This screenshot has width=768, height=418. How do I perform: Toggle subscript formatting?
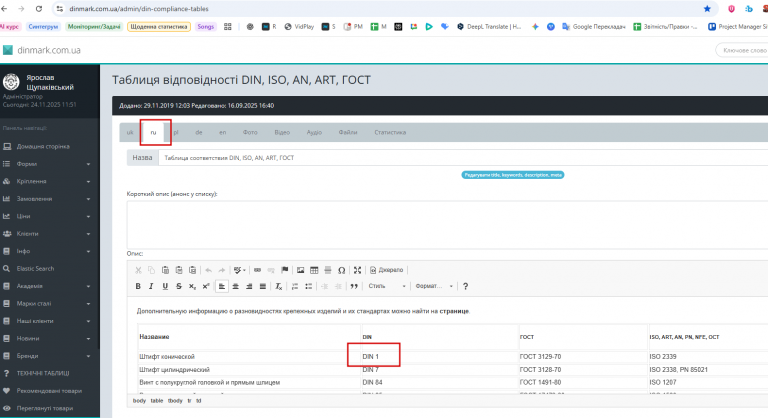[x=192, y=286]
